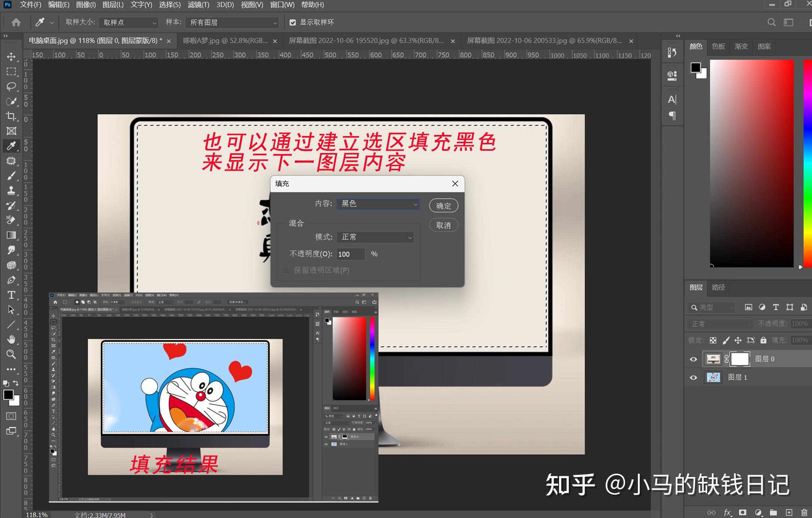
Task: Select the Lasso tool
Action: (x=11, y=86)
